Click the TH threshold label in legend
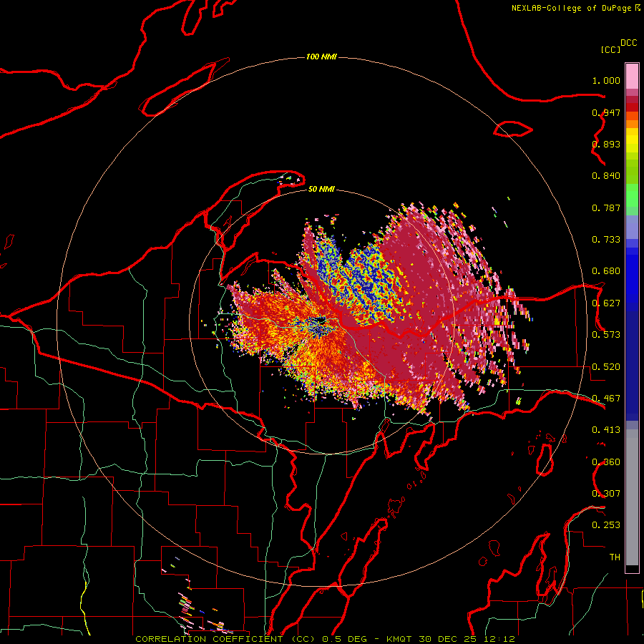Screen dimensions: 644x644 [x=615, y=557]
